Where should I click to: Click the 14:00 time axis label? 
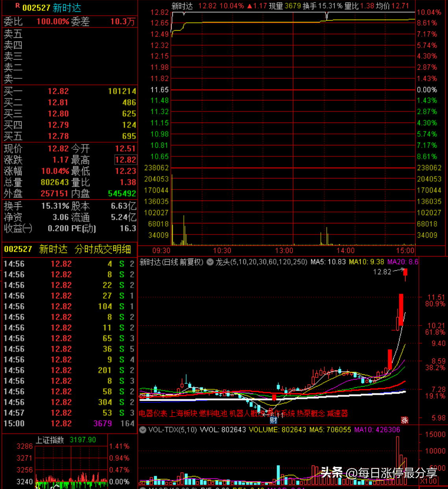click(x=345, y=251)
